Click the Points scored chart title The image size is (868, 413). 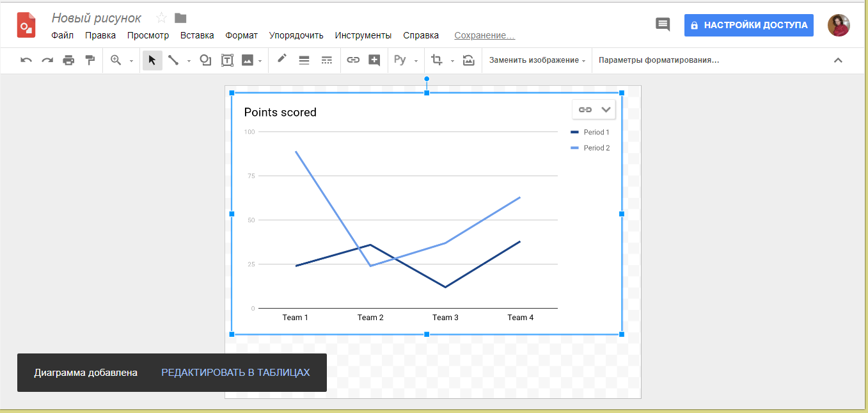[280, 113]
